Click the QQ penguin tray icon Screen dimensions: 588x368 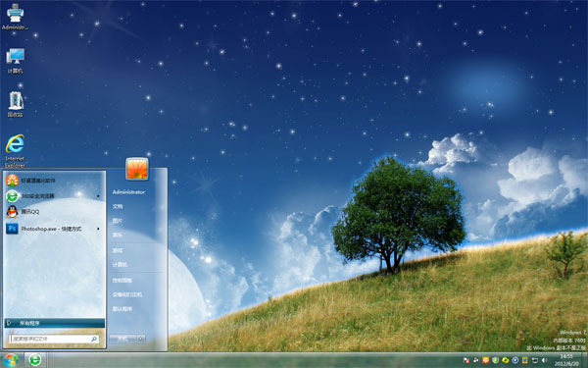click(x=476, y=360)
